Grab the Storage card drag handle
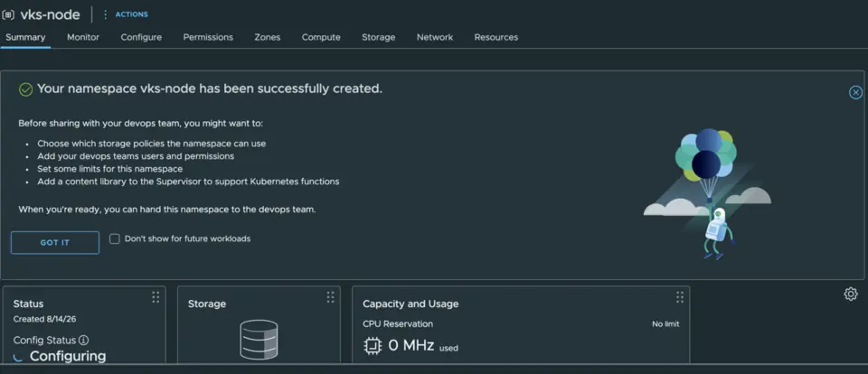The image size is (868, 374). coord(331,297)
